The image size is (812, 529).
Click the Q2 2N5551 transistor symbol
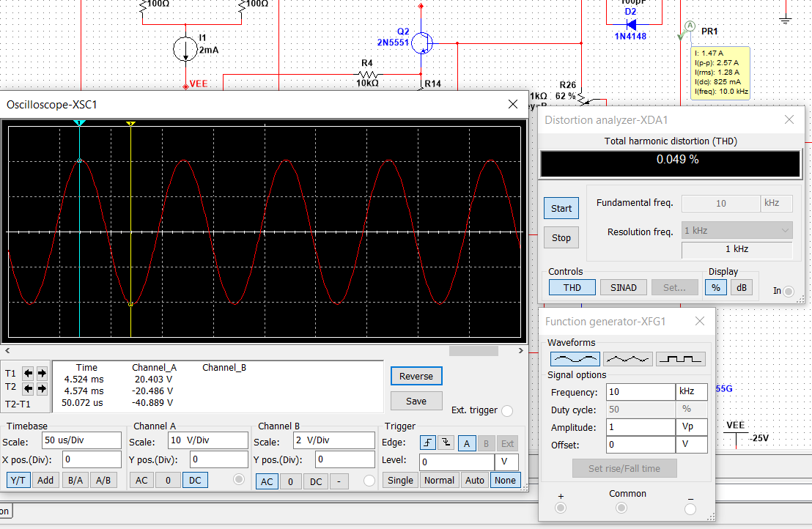click(x=422, y=43)
